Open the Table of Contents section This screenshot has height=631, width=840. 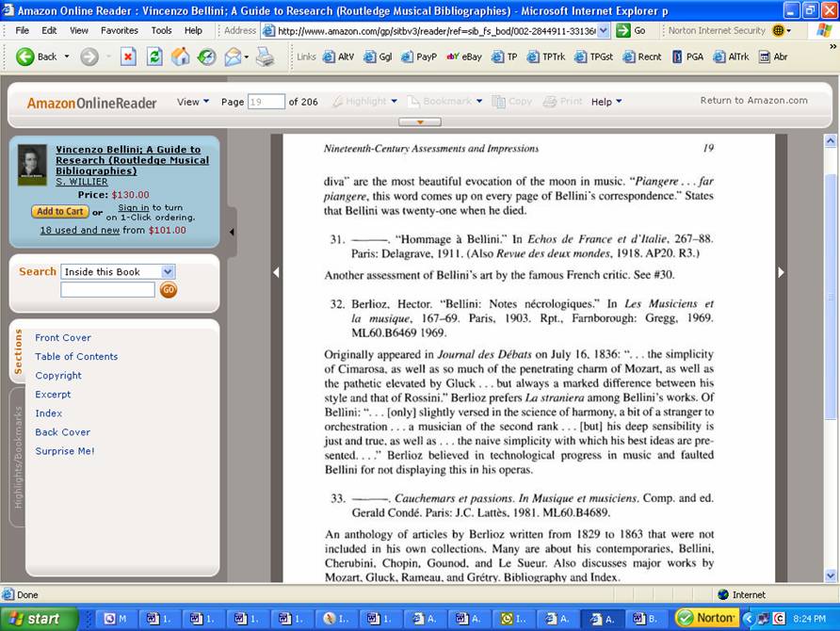(x=76, y=357)
